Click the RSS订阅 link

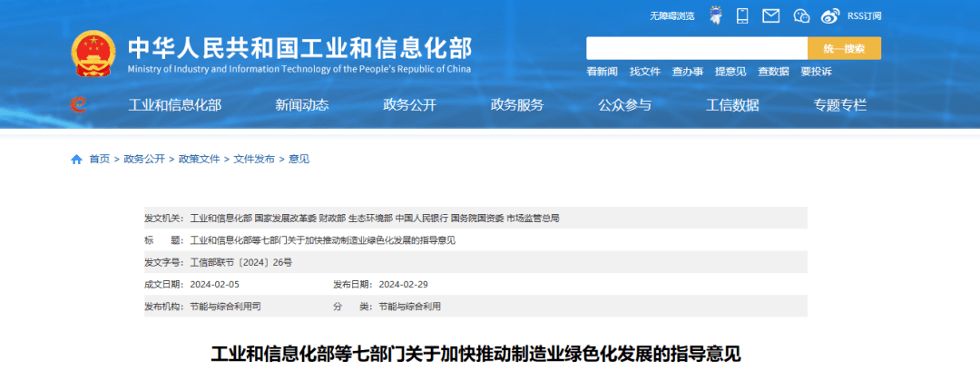[x=864, y=16]
